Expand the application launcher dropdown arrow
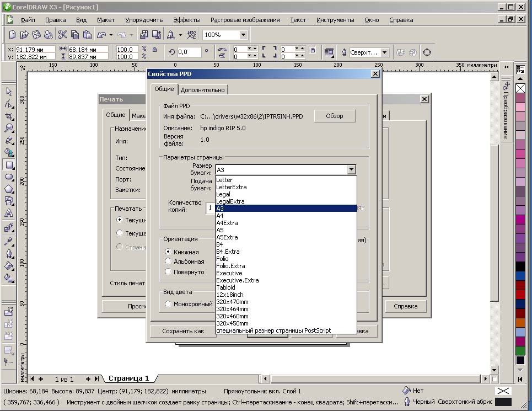The image size is (532, 411). click(180, 35)
